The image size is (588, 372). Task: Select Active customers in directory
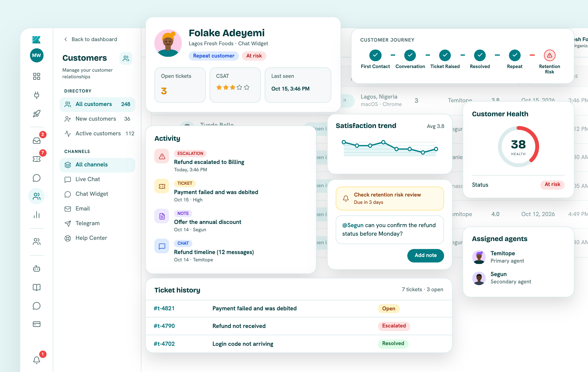coord(98,134)
